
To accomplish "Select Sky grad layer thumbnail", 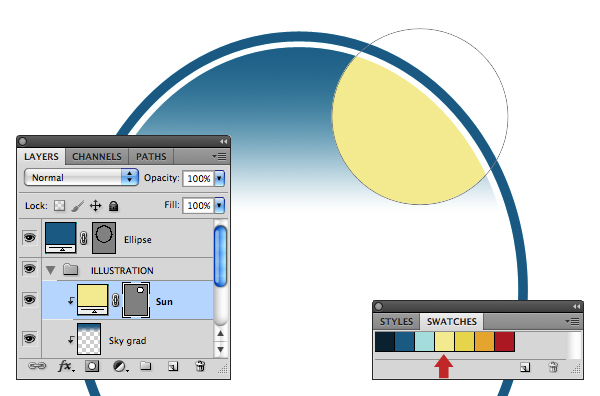I will tap(89, 339).
